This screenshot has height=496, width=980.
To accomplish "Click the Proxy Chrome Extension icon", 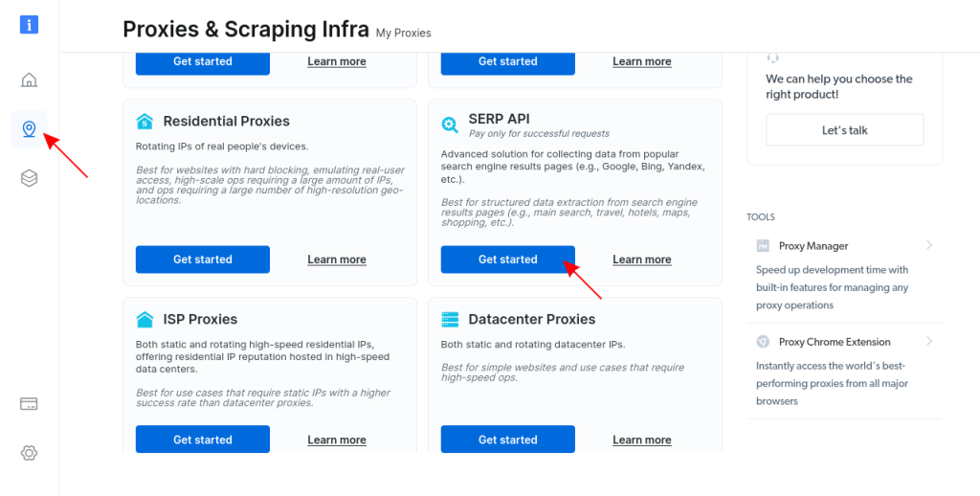I will pos(763,342).
